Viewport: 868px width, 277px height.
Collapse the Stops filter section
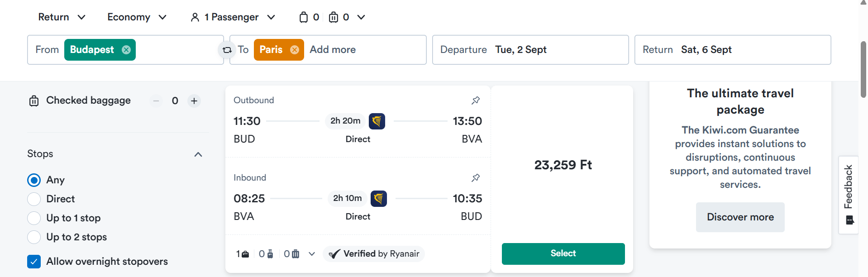(198, 154)
